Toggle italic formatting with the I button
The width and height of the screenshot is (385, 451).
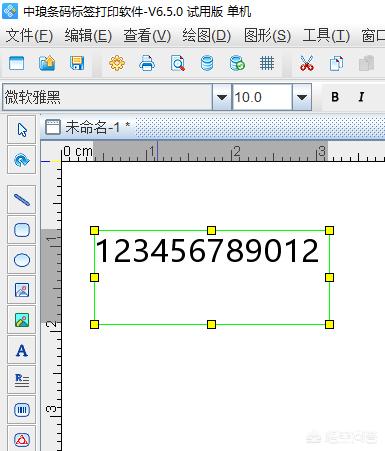pos(361,97)
